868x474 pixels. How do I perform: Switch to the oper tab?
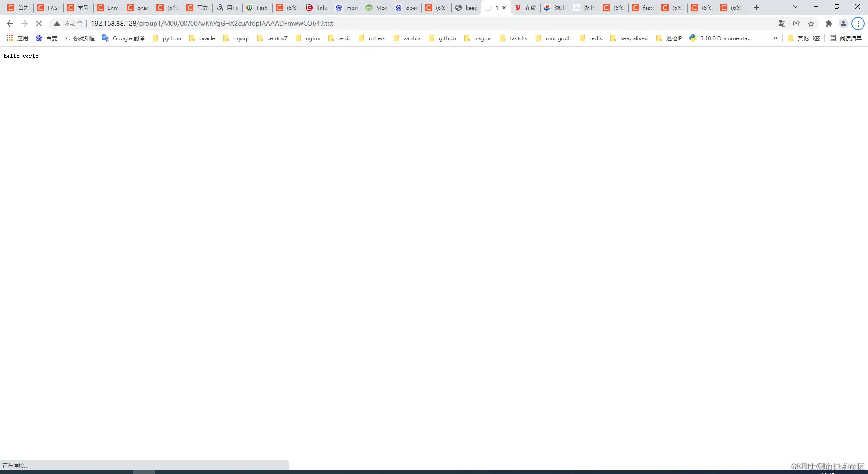(x=406, y=8)
